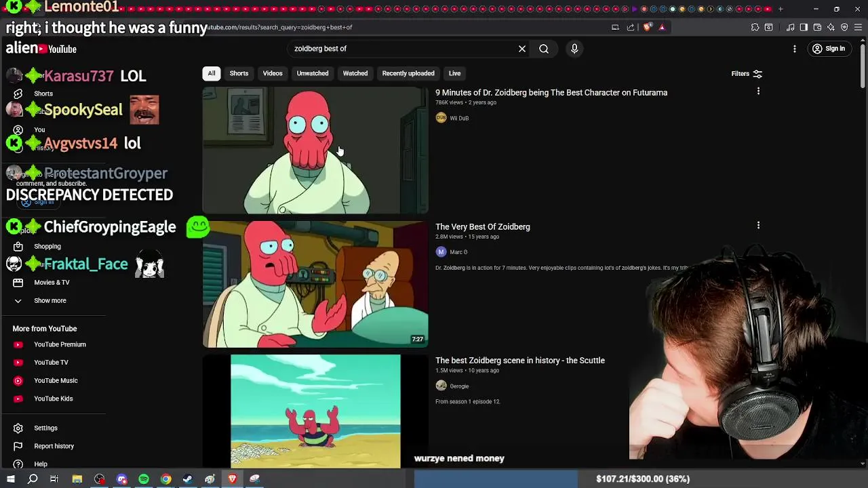Open the Brave Wallet icon

pos(817,27)
